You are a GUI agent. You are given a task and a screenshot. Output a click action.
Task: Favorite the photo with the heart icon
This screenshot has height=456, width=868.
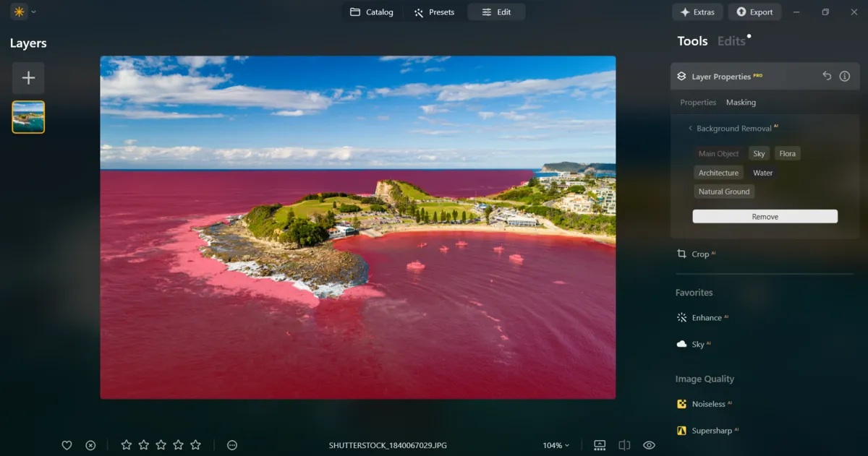(67, 444)
